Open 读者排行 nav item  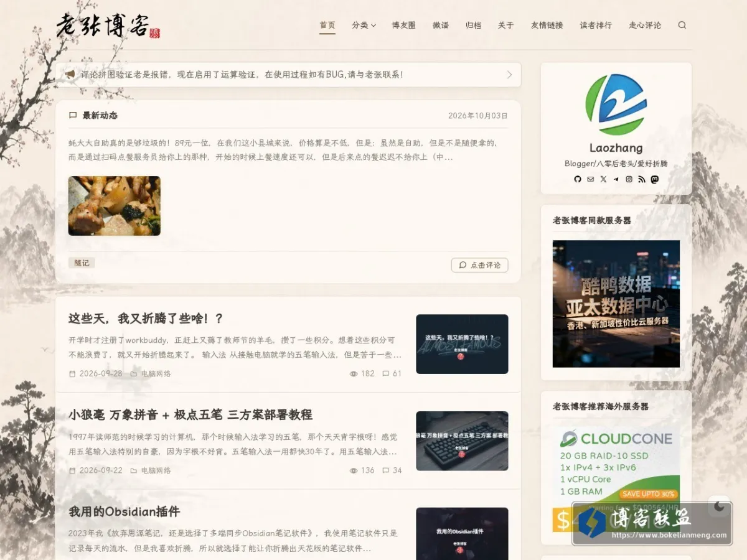[x=596, y=26]
